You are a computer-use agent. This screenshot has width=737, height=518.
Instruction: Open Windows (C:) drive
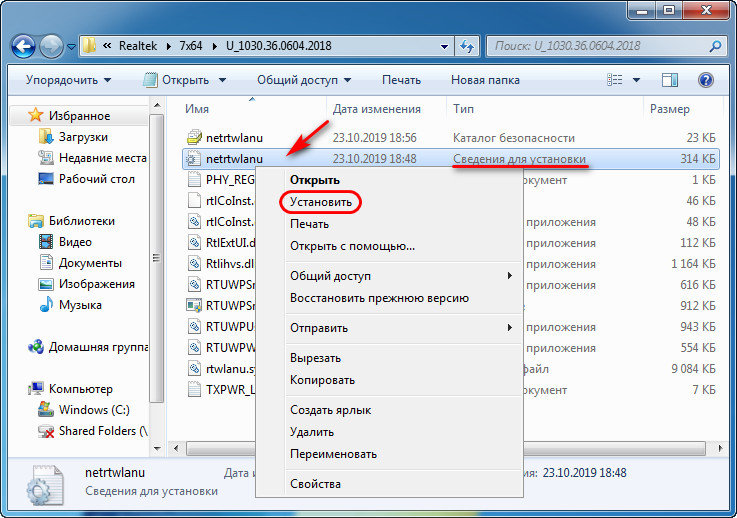[94, 410]
